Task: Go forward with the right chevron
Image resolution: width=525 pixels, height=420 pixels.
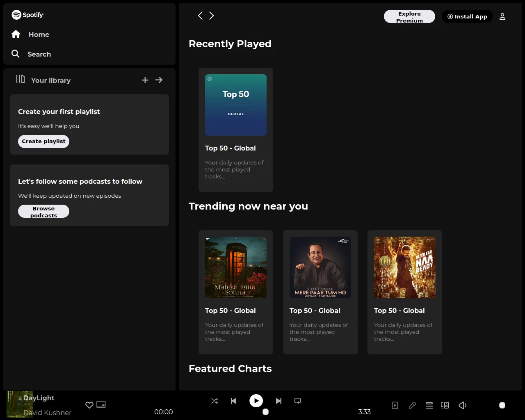Action: click(x=212, y=16)
